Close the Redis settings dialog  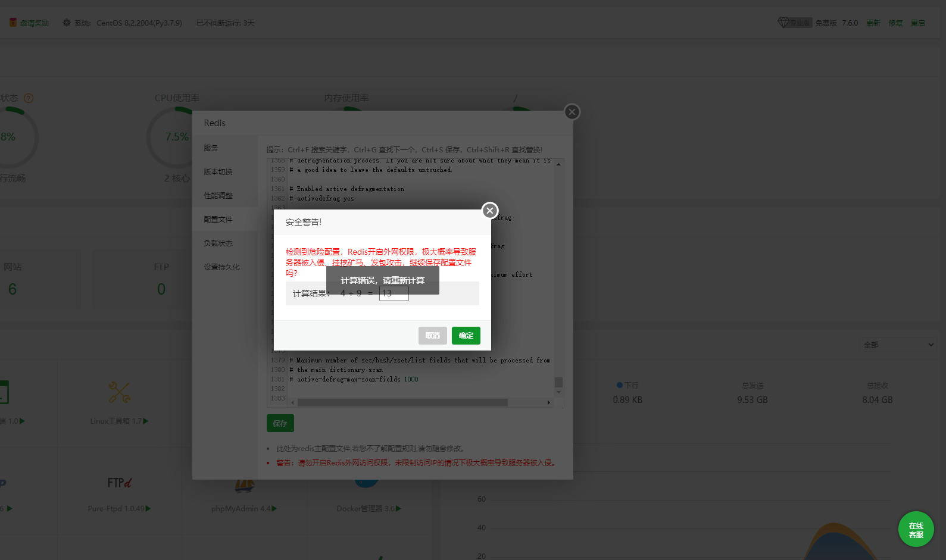click(x=572, y=111)
